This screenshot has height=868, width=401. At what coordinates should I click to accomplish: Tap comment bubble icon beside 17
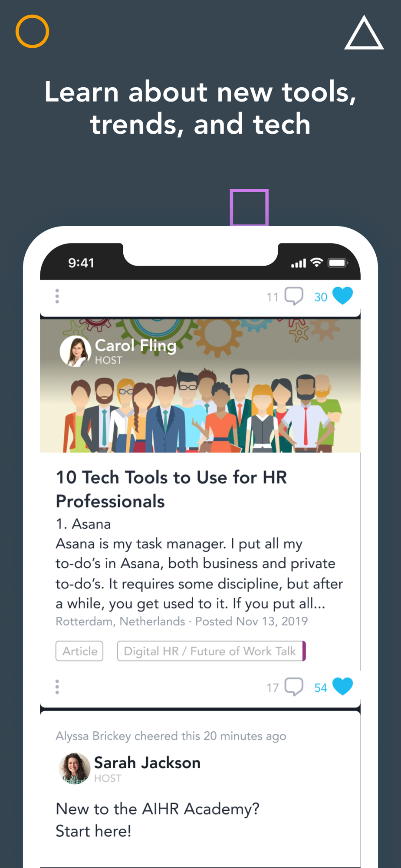coord(294,687)
